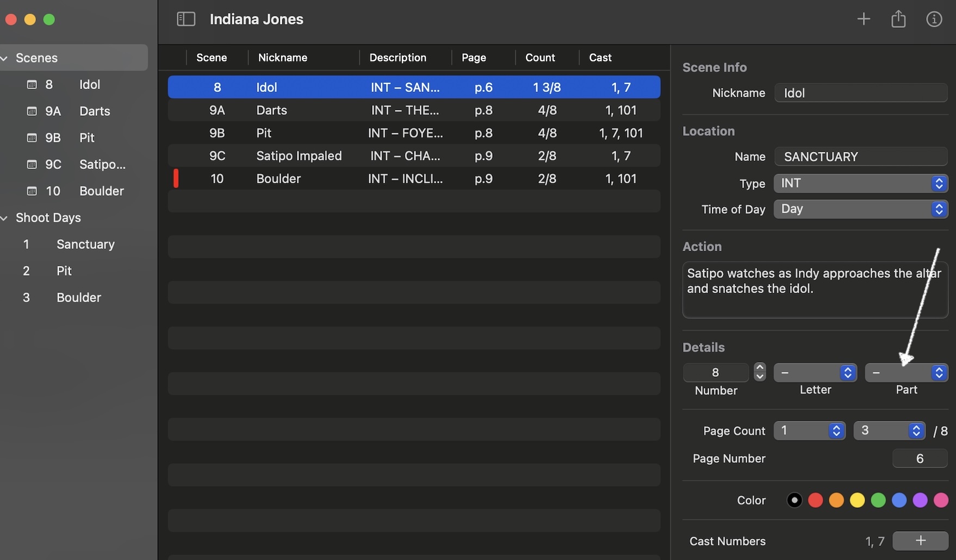Click the Scene column header
This screenshot has height=560, width=956.
click(217, 58)
